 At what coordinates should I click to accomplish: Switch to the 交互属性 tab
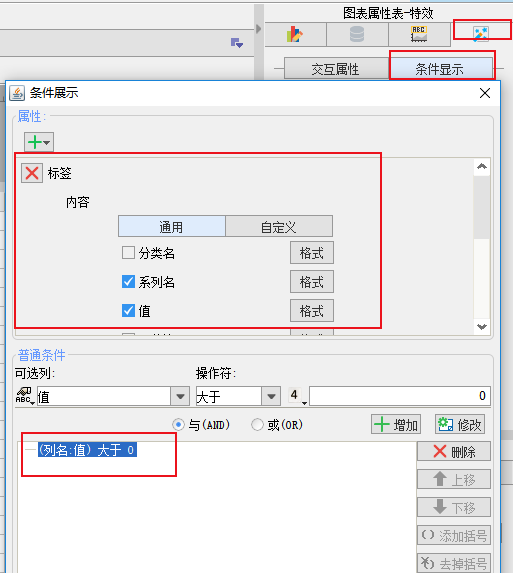point(335,69)
